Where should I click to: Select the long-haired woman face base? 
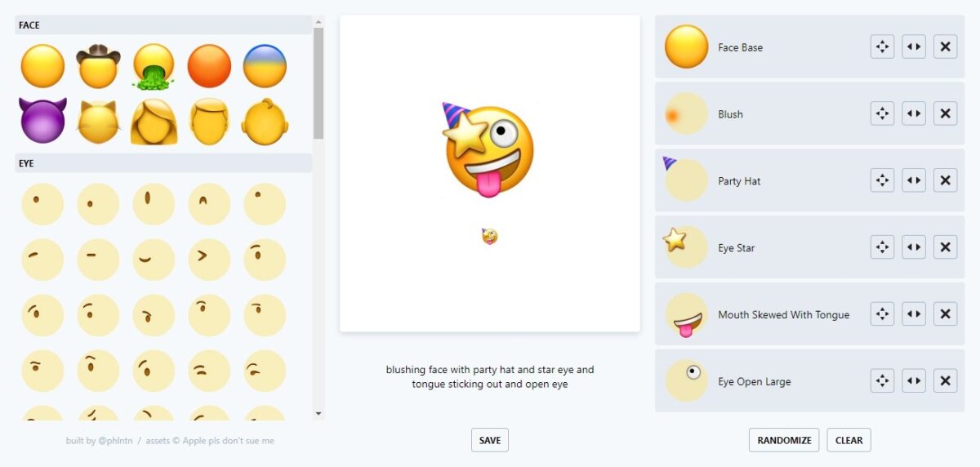[154, 122]
